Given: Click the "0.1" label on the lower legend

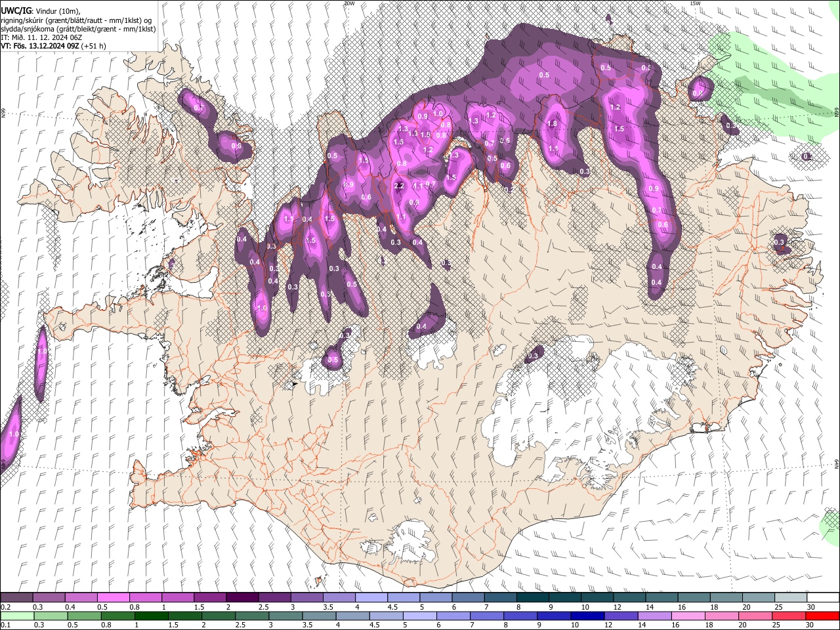Looking at the screenshot, I should point(5,625).
